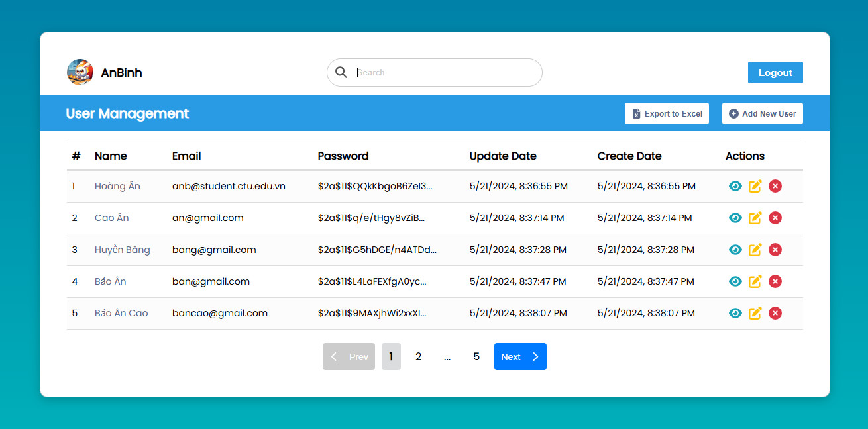Focus the Search input field
This screenshot has width=868, height=429.
coord(444,73)
